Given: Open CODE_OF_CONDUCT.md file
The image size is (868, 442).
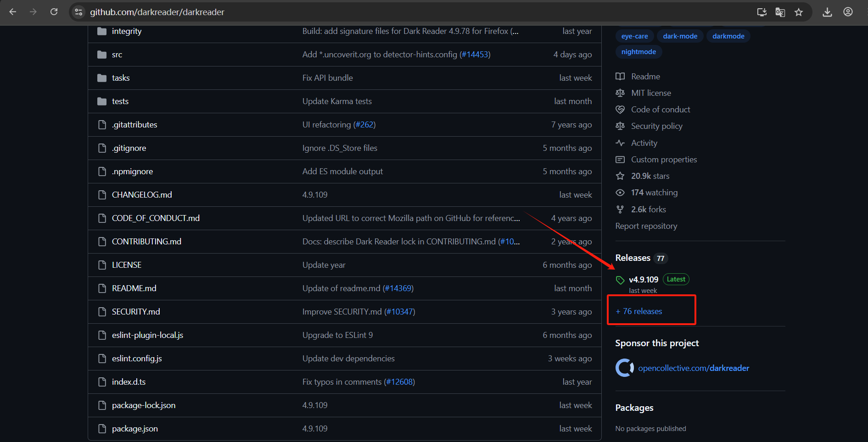Looking at the screenshot, I should 156,218.
